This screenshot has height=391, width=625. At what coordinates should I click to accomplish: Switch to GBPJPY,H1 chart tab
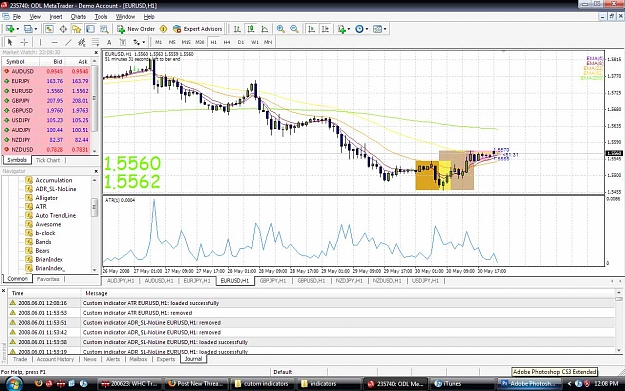click(273, 281)
